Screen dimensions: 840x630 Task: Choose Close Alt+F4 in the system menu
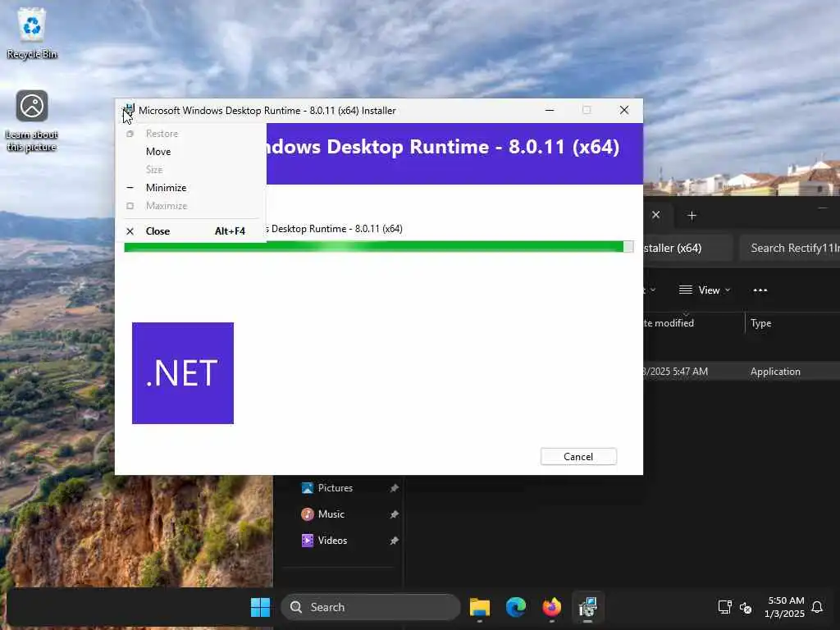tap(191, 231)
